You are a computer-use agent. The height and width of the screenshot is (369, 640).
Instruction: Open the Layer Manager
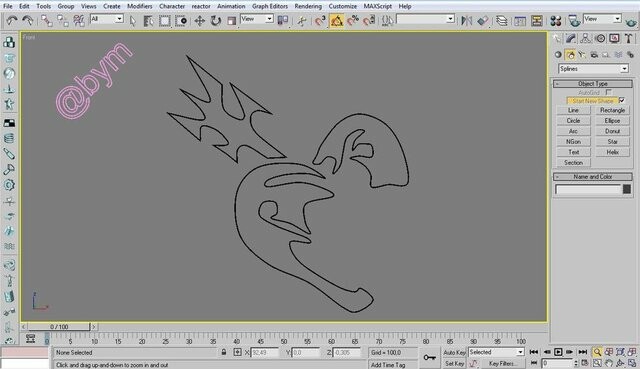502,20
